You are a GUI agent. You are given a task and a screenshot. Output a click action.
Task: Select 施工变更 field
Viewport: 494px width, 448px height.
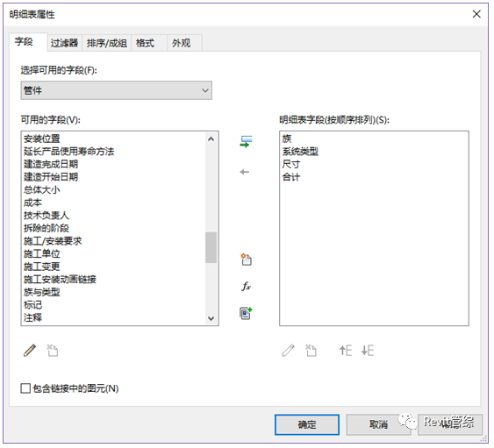pyautogui.click(x=41, y=267)
